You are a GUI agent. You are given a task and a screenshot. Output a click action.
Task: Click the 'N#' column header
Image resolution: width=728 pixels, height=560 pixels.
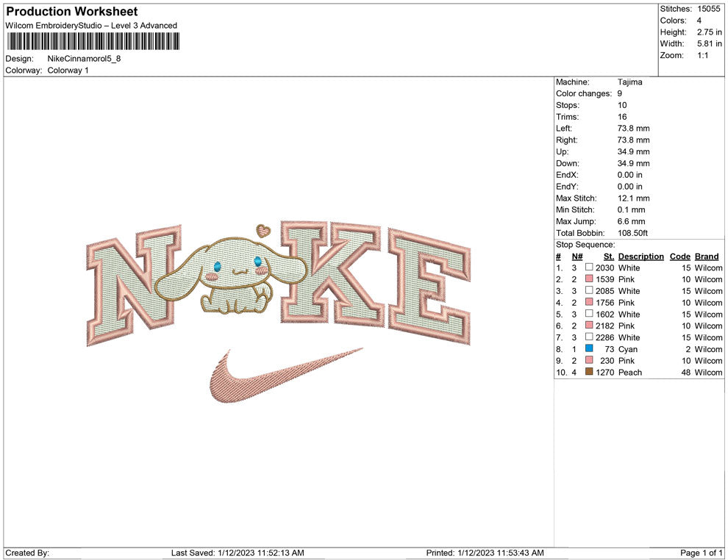coord(577,256)
